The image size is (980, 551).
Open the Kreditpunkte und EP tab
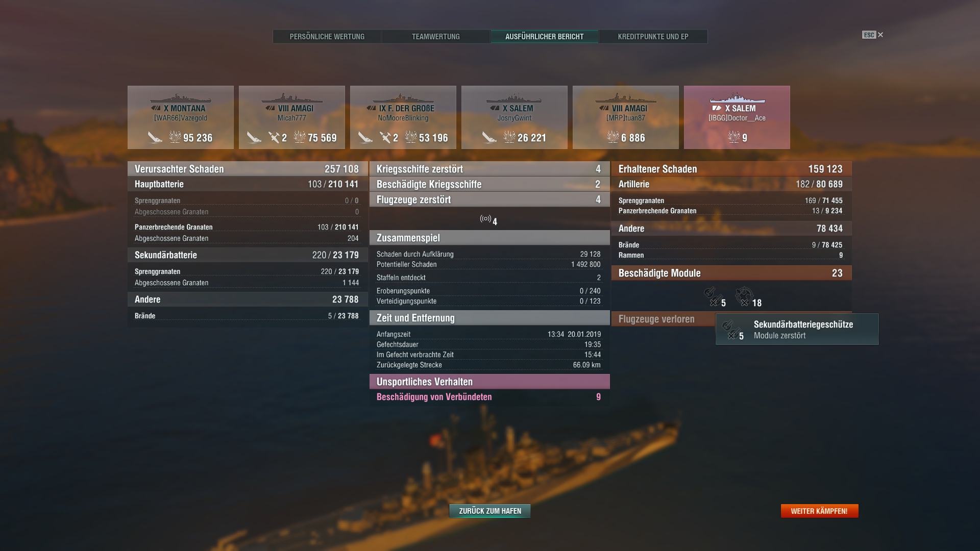coord(653,37)
